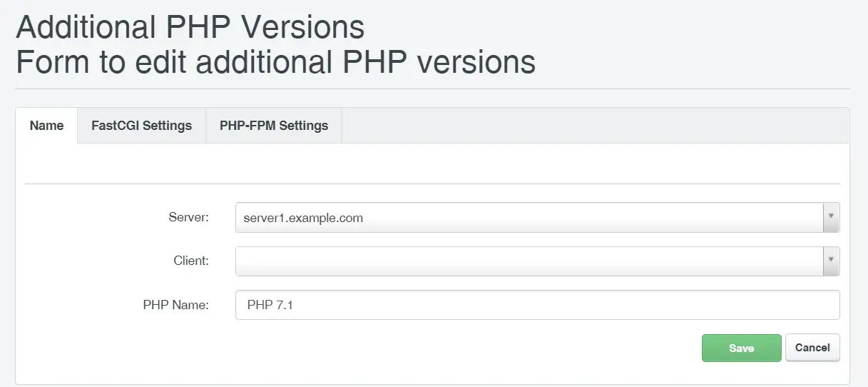Screen dimensions: 868x387
Task: Click empty tab bar area beside PHP-FPM Settings
Action: tap(596, 126)
